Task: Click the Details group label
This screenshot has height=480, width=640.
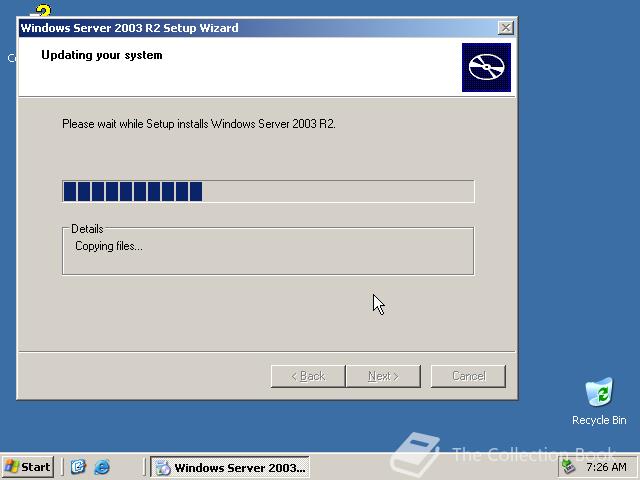Action: (x=87, y=229)
